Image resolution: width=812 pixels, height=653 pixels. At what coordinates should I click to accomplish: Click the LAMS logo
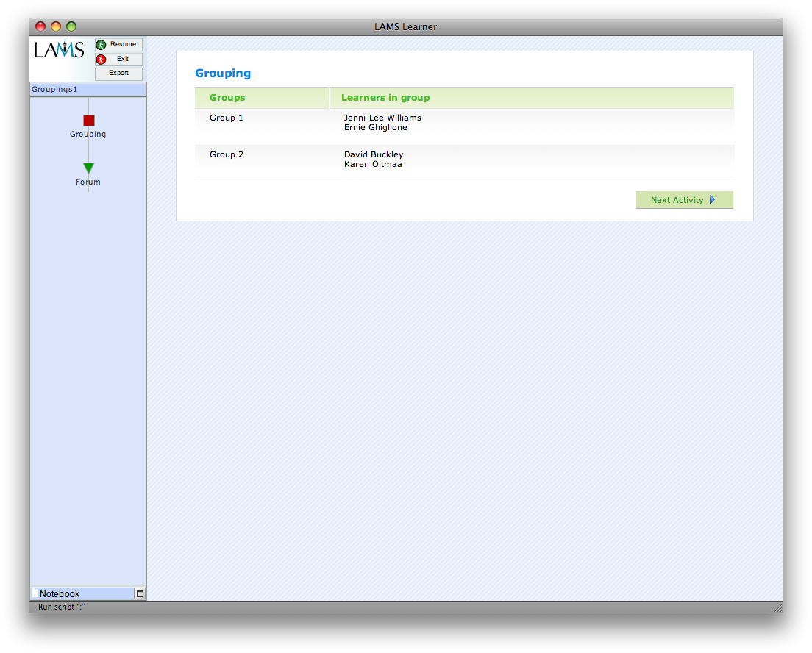(59, 50)
